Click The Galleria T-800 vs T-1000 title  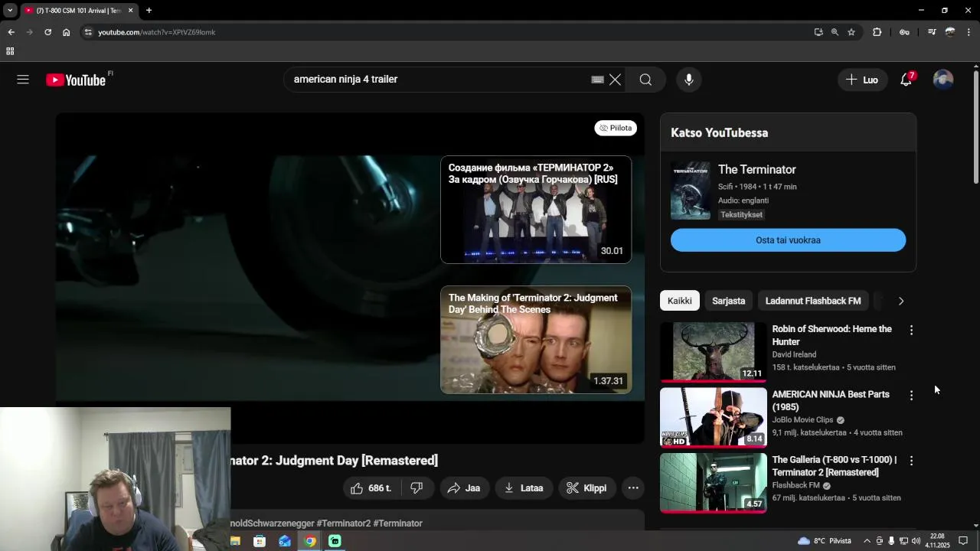[x=835, y=466]
